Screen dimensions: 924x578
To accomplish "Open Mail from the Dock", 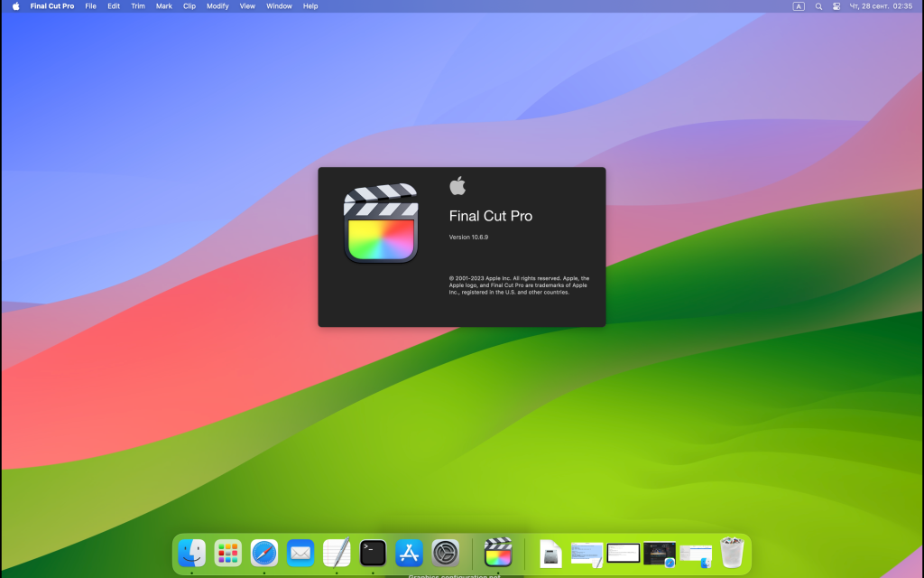I will click(300, 554).
